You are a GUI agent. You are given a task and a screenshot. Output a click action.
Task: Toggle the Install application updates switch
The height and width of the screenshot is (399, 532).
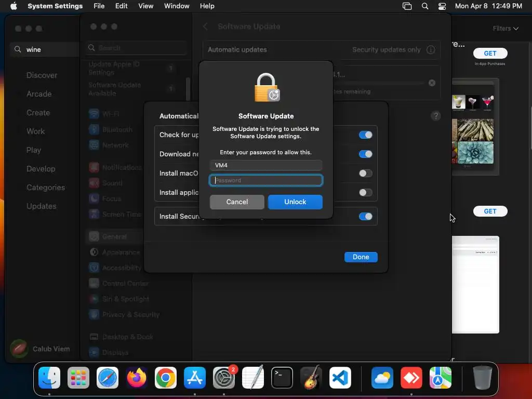click(365, 193)
